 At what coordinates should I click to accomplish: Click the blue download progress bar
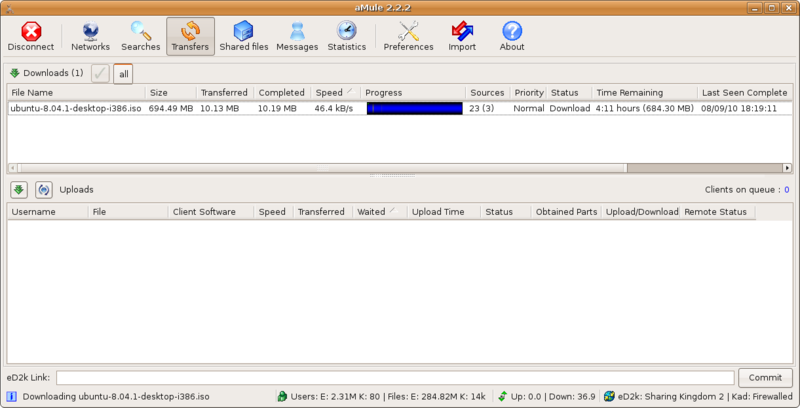click(414, 108)
